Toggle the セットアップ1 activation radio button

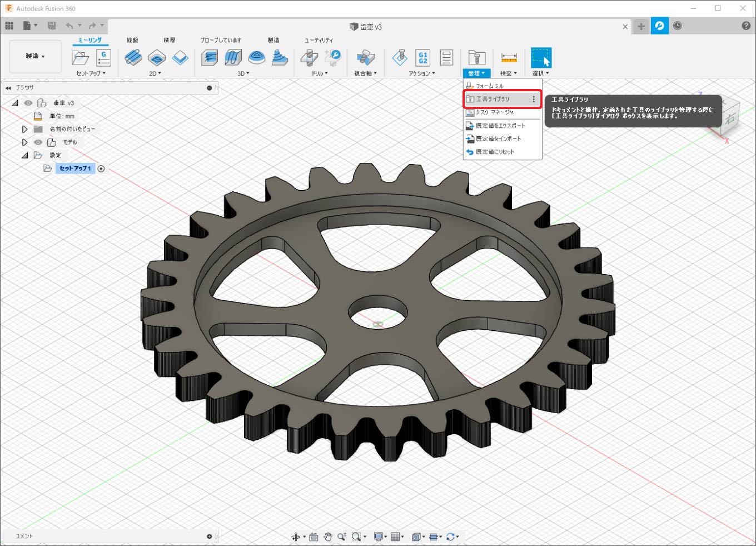point(101,168)
